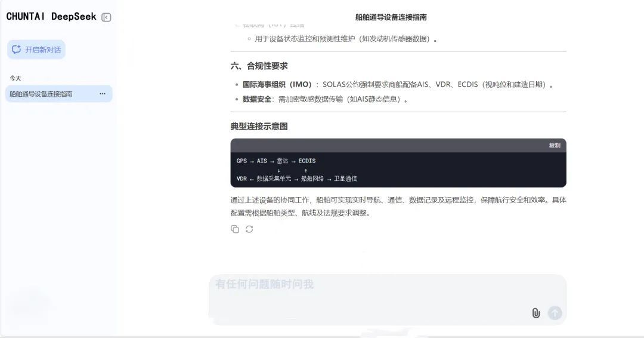644x338 pixels.
Task: Click the bold text 数据安全
Action: click(256, 99)
